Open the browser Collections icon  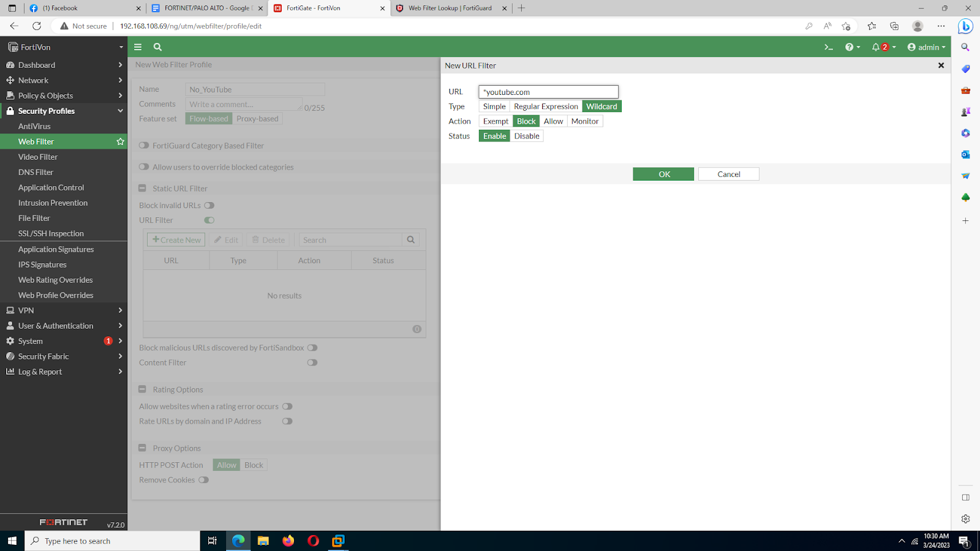tap(894, 26)
